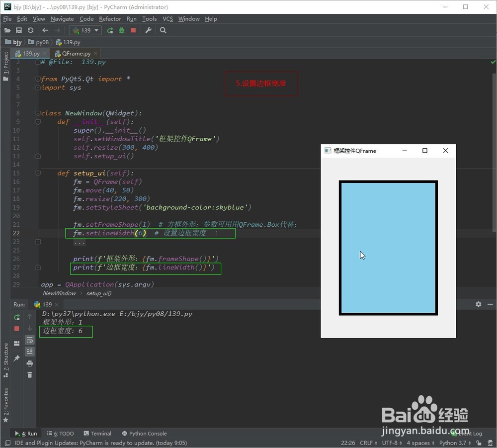Close the QFrame.py editor tab
Screen dimensions: 497x448
[95, 53]
